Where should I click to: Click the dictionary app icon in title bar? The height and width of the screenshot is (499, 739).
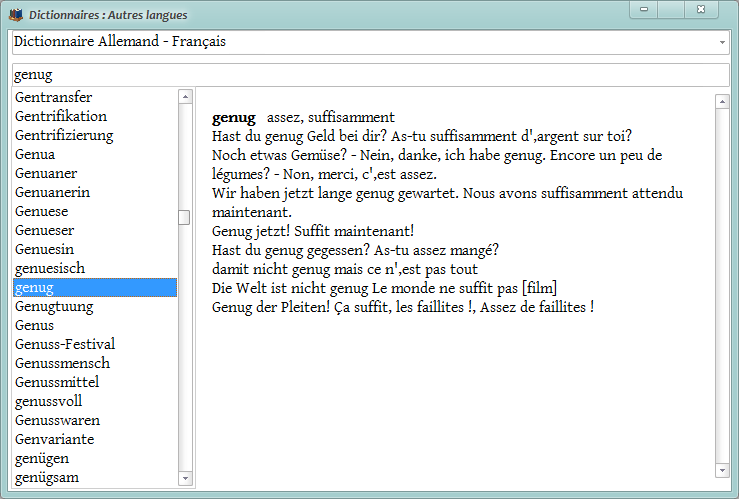coord(16,15)
